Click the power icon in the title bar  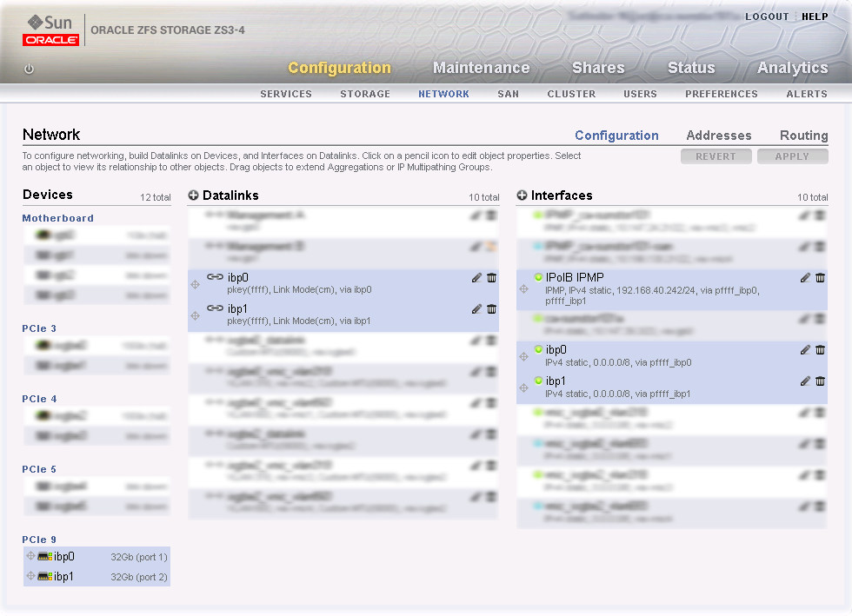pos(28,68)
